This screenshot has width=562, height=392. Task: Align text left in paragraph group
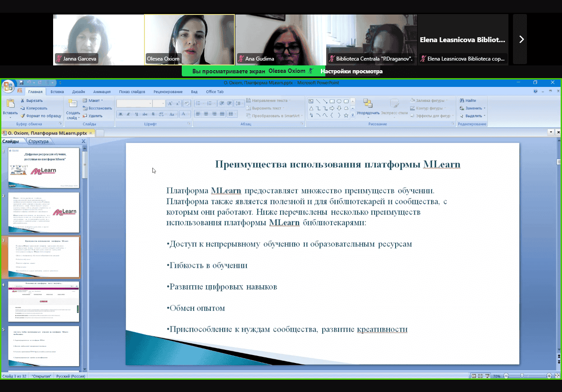[198, 114]
